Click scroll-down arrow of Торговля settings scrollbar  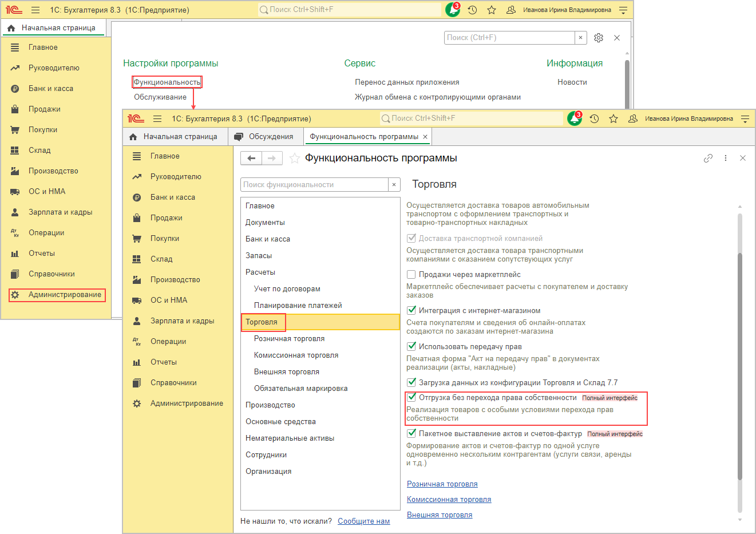[x=739, y=520]
